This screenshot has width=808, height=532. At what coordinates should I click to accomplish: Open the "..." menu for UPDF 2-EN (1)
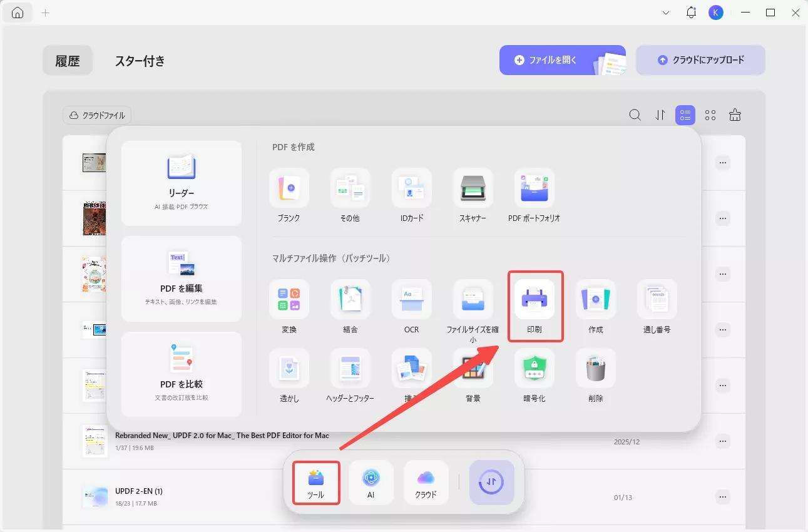point(722,496)
